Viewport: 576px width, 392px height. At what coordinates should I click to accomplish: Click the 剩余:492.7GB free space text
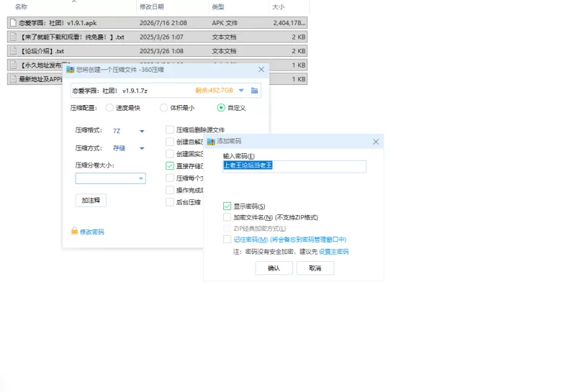pyautogui.click(x=214, y=91)
